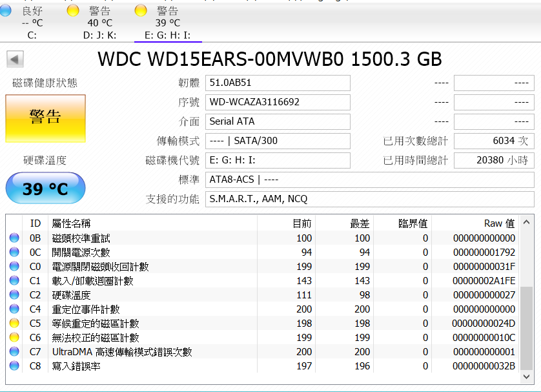
Task: Select the 硬碟溫度 attribute row in table
Action: point(263,294)
